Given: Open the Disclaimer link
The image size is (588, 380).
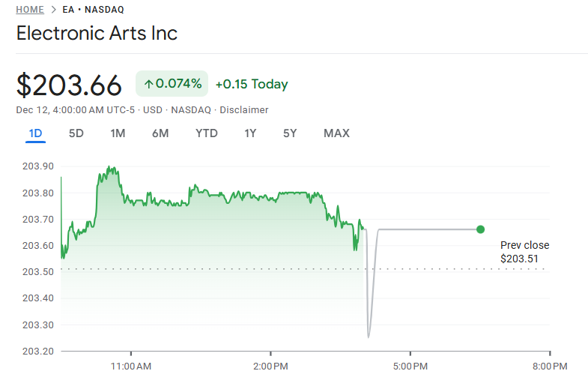Looking at the screenshot, I should (243, 110).
